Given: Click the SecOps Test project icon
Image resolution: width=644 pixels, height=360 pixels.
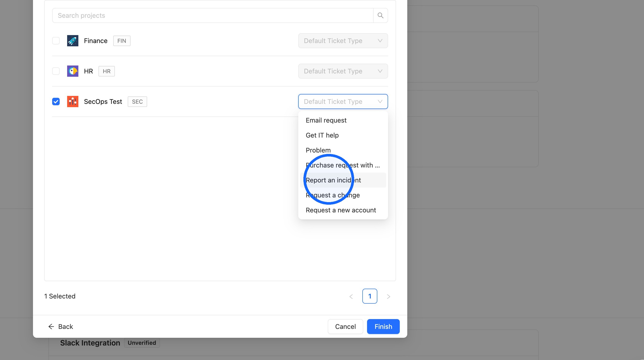Looking at the screenshot, I should click(73, 102).
